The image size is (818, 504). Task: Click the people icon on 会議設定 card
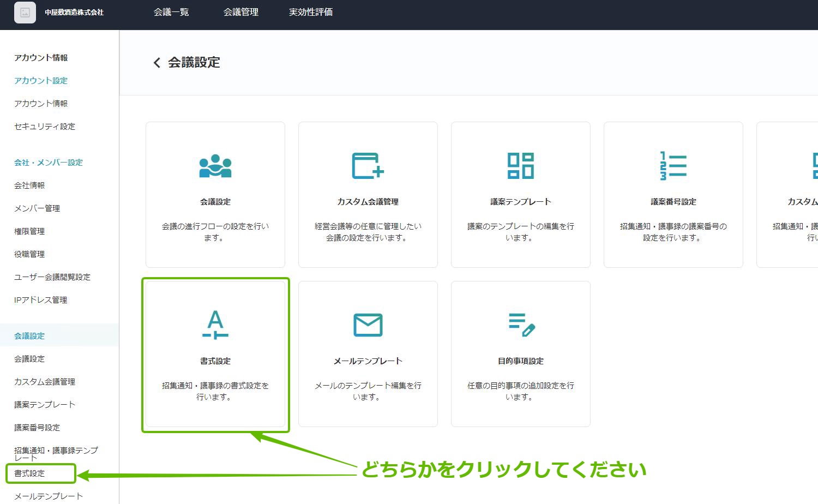[x=215, y=166]
